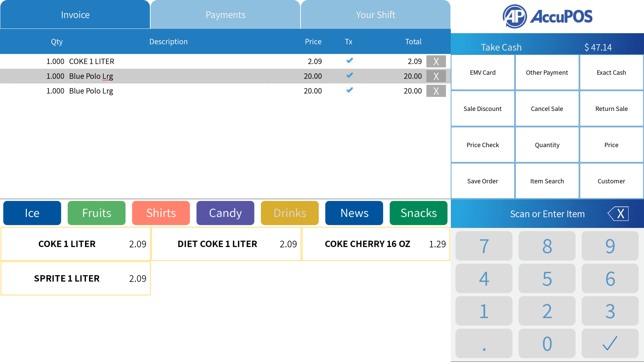This screenshot has height=362, width=644.
Task: Toggle tax checkmark on highlighted Blue Polo row
Action: (350, 75)
